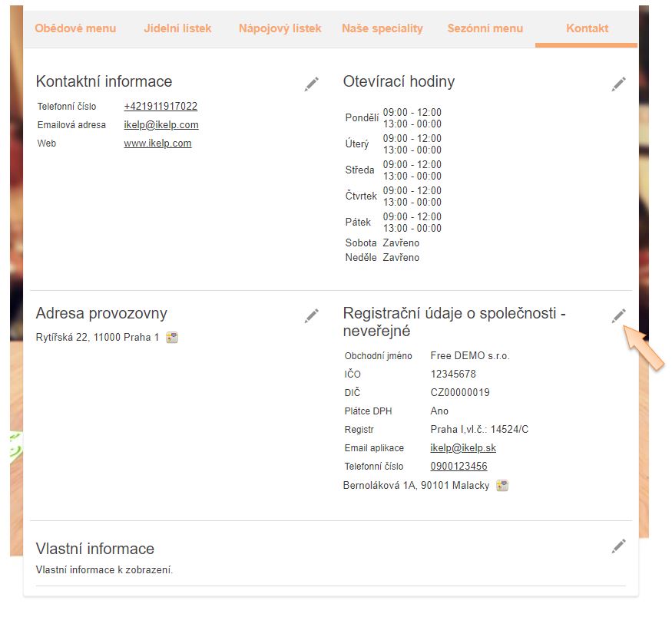This screenshot has height=617, width=672.
Task: Switch to the Obědové menu tab
Action: click(x=75, y=28)
